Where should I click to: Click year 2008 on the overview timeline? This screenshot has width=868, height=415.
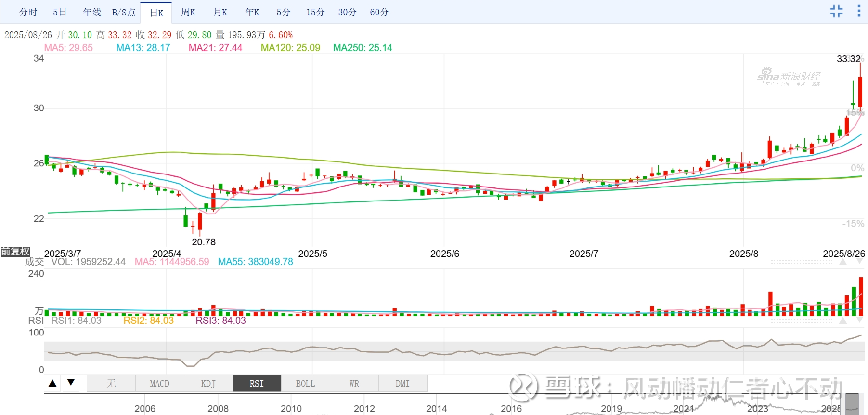pos(218,409)
